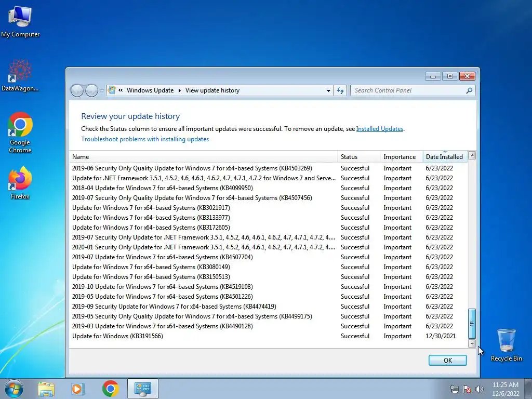Click the scrollbar down arrow
Image resolution: width=532 pixels, height=399 pixels.
[472, 343]
